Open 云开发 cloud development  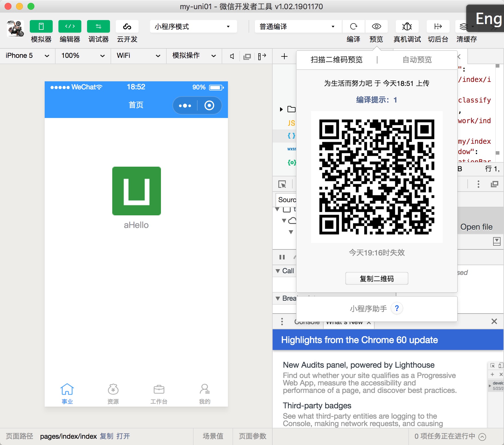(127, 26)
